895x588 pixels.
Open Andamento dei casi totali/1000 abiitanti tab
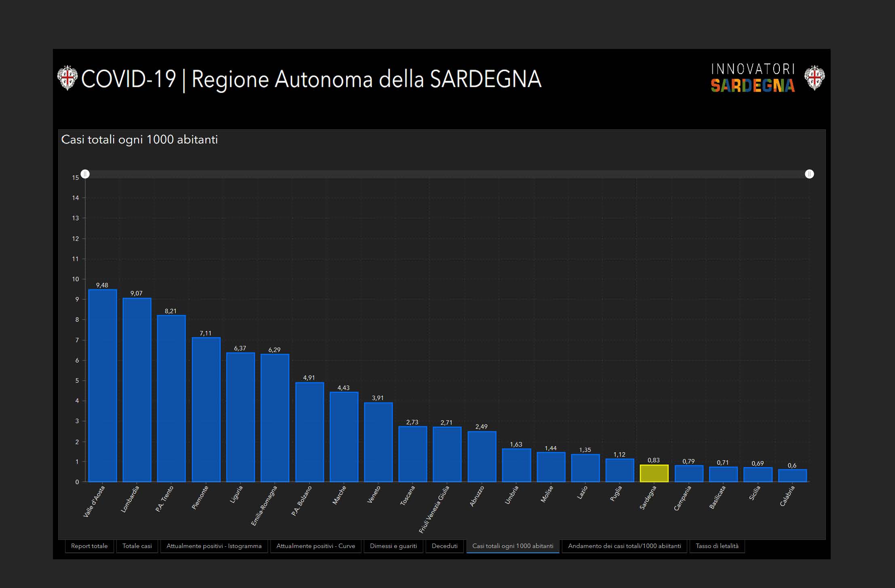tap(624, 546)
